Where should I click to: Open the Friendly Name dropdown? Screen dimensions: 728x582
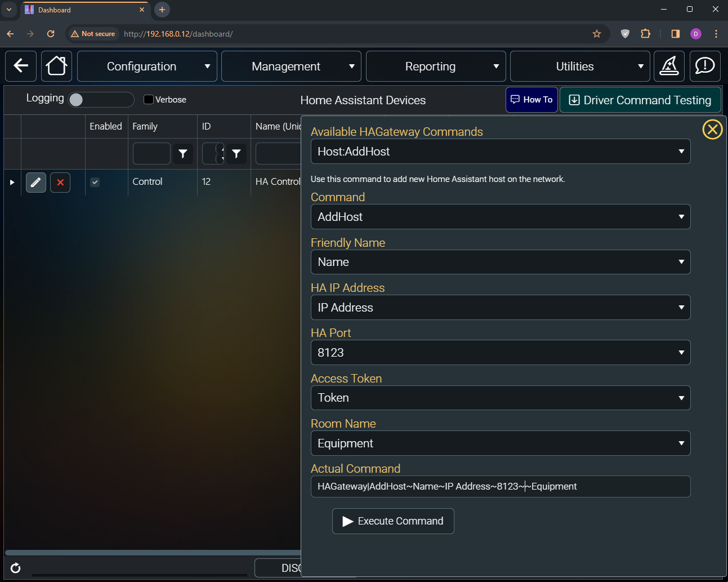tap(501, 262)
